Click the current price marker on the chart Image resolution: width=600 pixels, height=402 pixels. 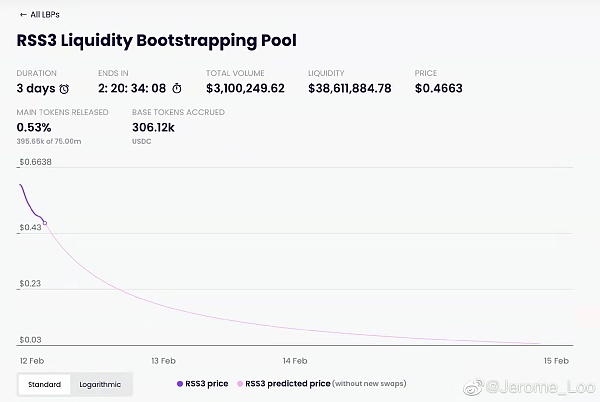[x=45, y=223]
